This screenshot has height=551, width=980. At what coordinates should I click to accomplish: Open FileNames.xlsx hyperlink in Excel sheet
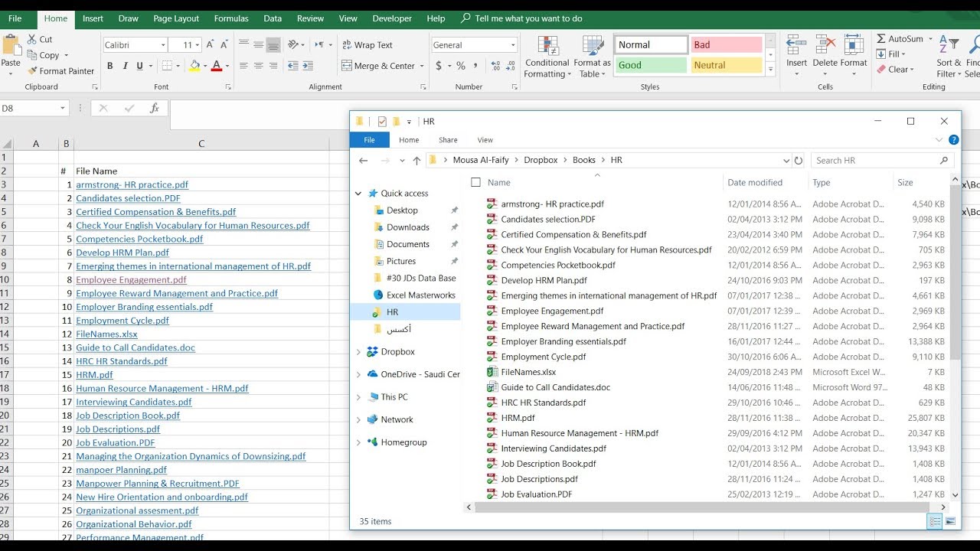pyautogui.click(x=106, y=334)
